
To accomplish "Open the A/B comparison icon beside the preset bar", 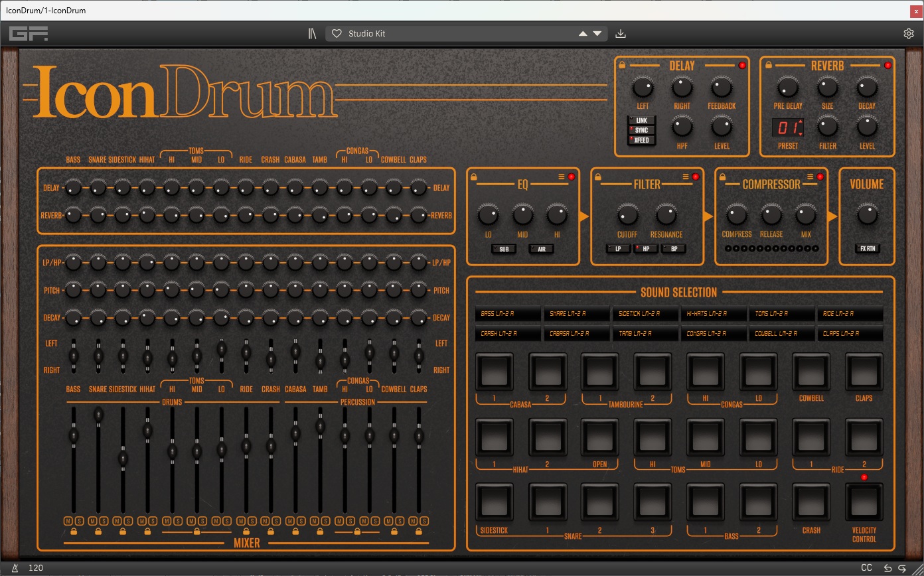I will (x=312, y=33).
